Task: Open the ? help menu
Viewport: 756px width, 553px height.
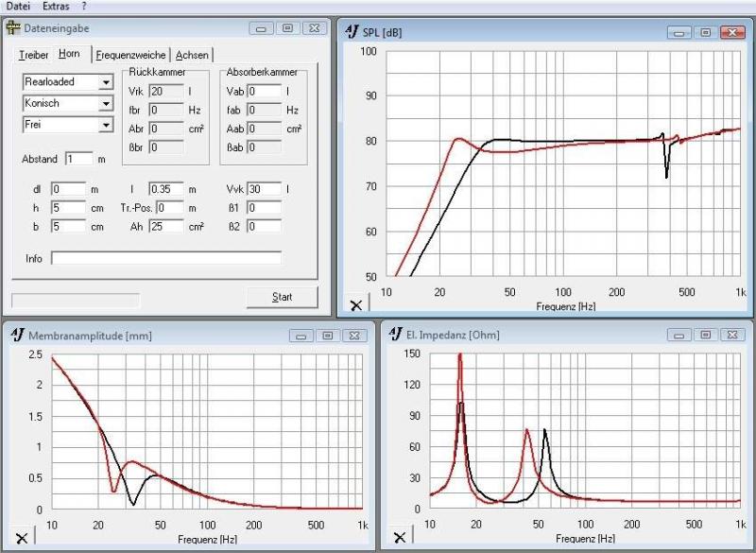Action: point(84,7)
